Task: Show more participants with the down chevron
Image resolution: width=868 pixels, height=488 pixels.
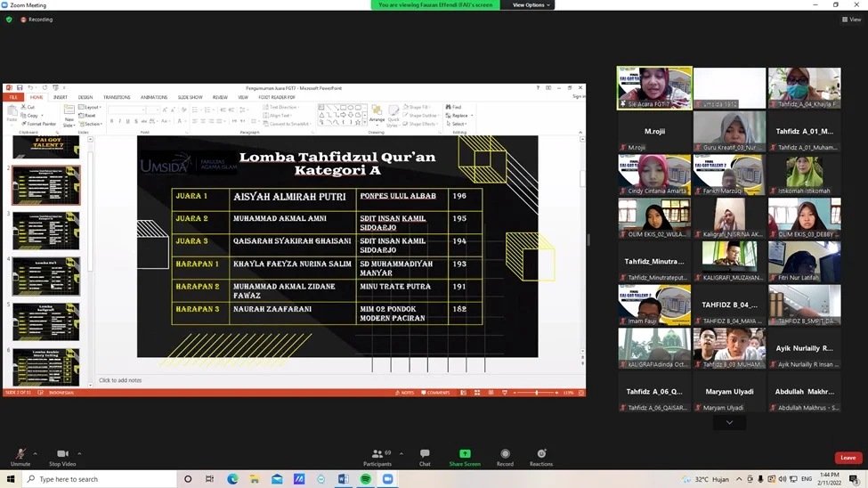Action: coord(729,422)
